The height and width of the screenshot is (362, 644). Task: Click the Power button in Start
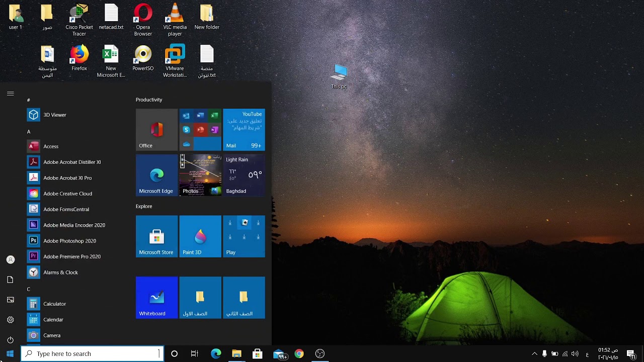(x=10, y=340)
